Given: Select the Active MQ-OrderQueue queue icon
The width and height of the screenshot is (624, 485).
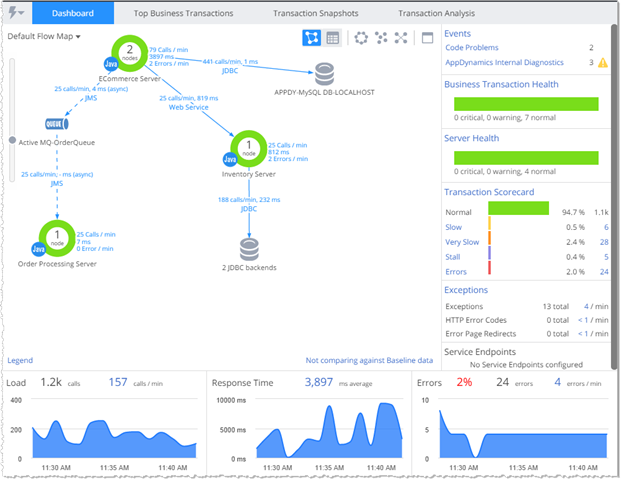Looking at the screenshot, I should tap(57, 124).
